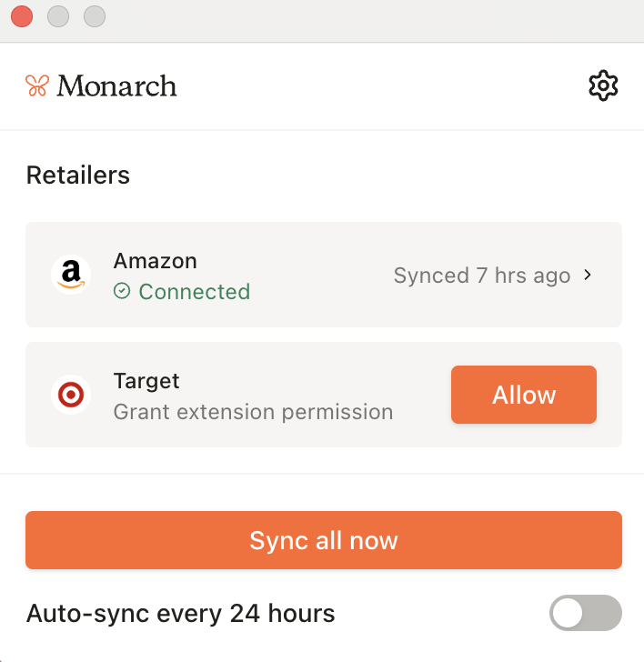Viewport: 644px width, 662px height.
Task: Enable the Auto-sync every 24 hours switch
Action: [x=585, y=613]
